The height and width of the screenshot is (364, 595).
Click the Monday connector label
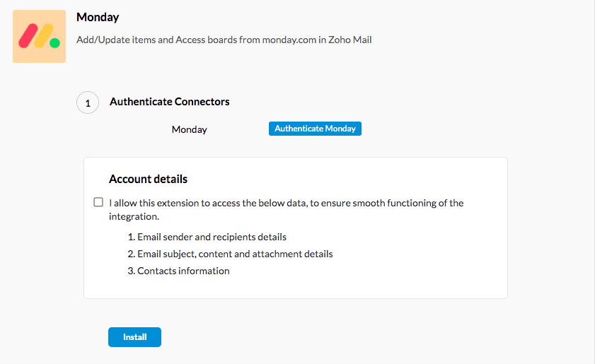pos(190,129)
